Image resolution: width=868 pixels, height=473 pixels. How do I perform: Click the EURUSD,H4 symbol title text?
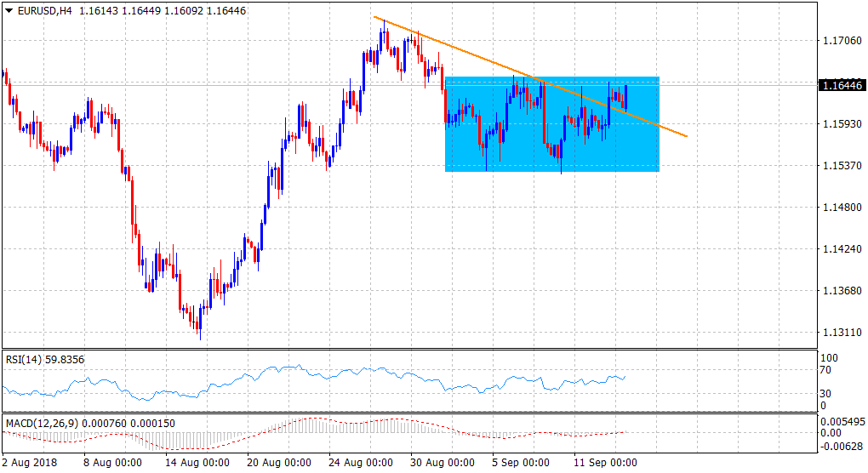[x=43, y=10]
